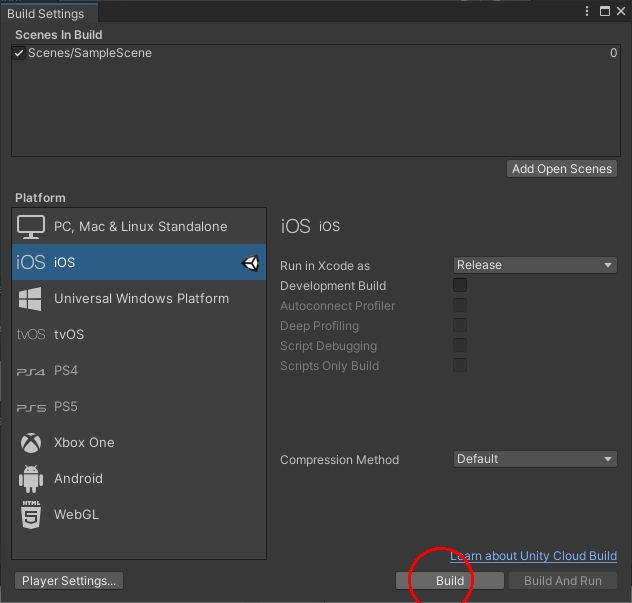Open the three-dot window options menu

coord(587,11)
